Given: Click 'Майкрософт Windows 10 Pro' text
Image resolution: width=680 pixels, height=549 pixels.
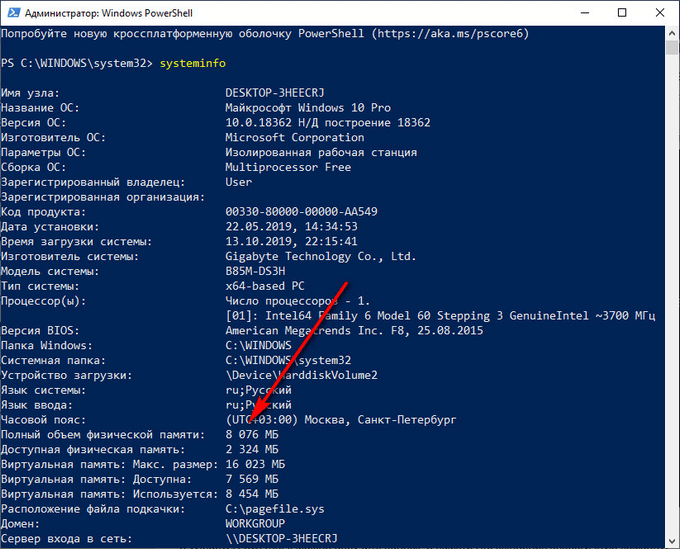Looking at the screenshot, I should [308, 108].
